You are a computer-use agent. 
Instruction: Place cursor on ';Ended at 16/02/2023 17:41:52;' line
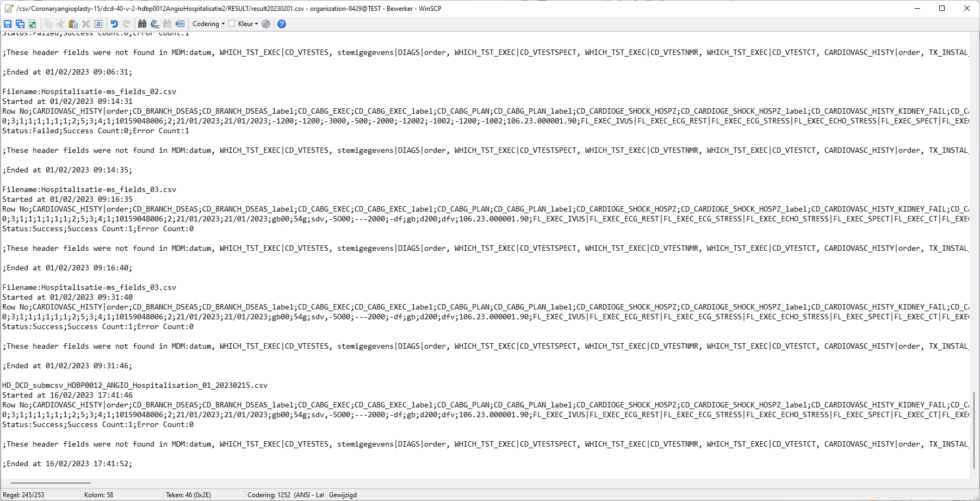pos(67,463)
